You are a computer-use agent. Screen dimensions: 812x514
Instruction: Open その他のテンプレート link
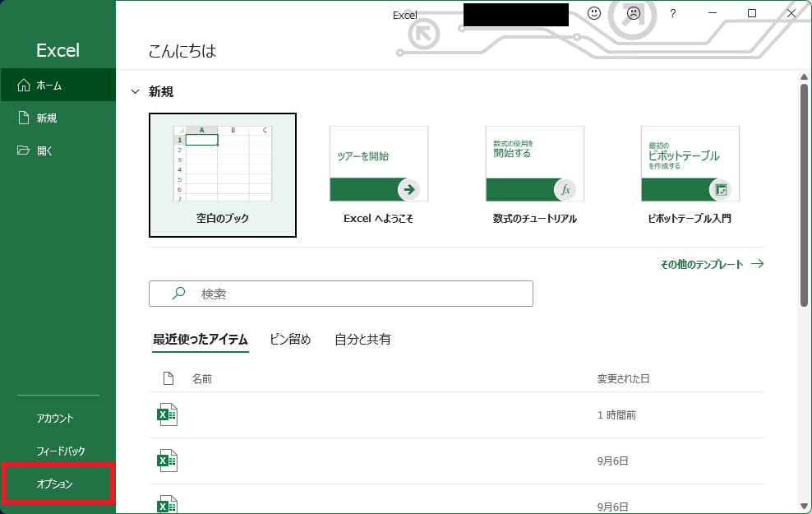coord(712,264)
